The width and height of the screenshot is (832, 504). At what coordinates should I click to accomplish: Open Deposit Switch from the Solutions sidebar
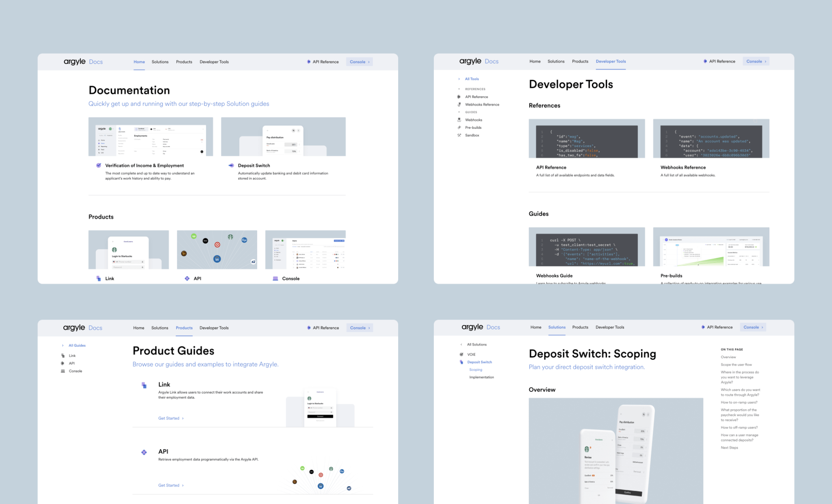coord(480,362)
